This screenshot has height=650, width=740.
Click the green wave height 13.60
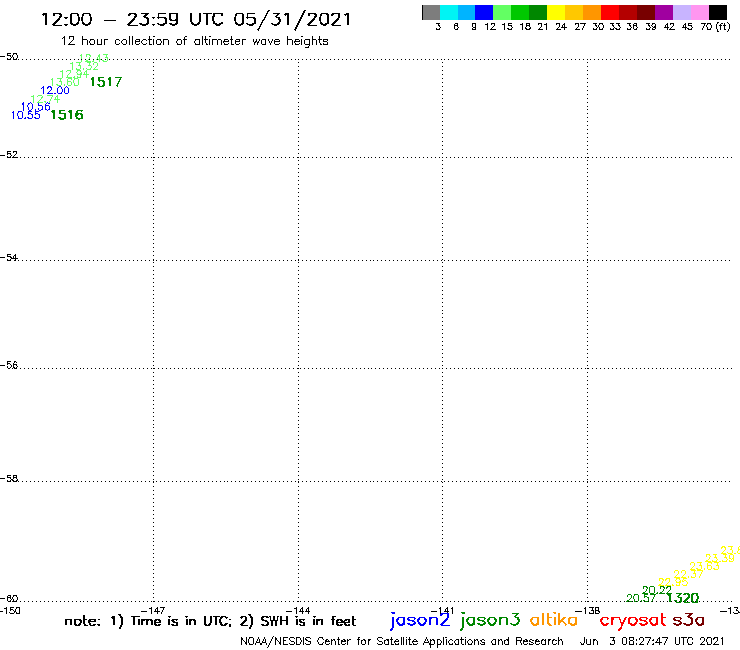click(x=65, y=83)
